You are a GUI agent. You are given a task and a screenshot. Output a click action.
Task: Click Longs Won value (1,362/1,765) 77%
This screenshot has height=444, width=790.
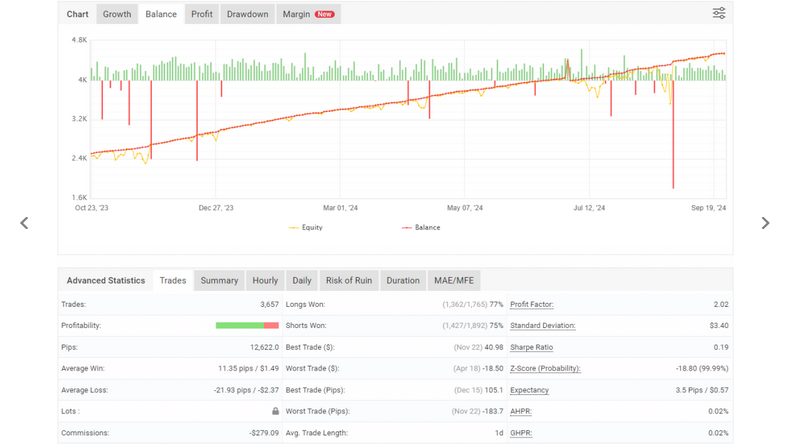pyautogui.click(x=473, y=304)
